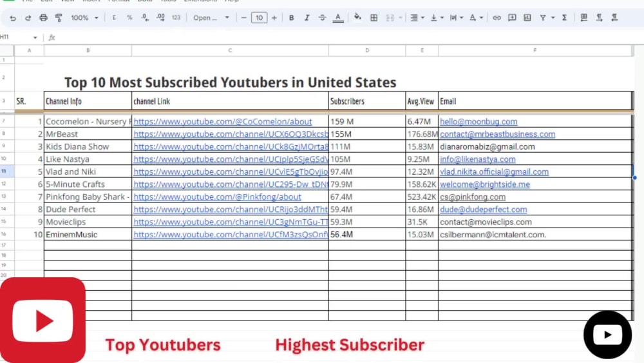Select the 'Subscribers' header cell
The width and height of the screenshot is (644, 363).
point(367,101)
